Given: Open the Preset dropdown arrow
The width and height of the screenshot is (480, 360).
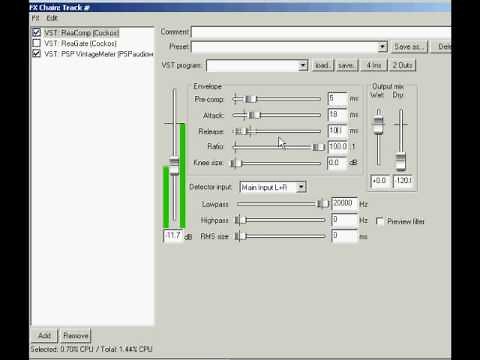Looking at the screenshot, I should [x=382, y=47].
